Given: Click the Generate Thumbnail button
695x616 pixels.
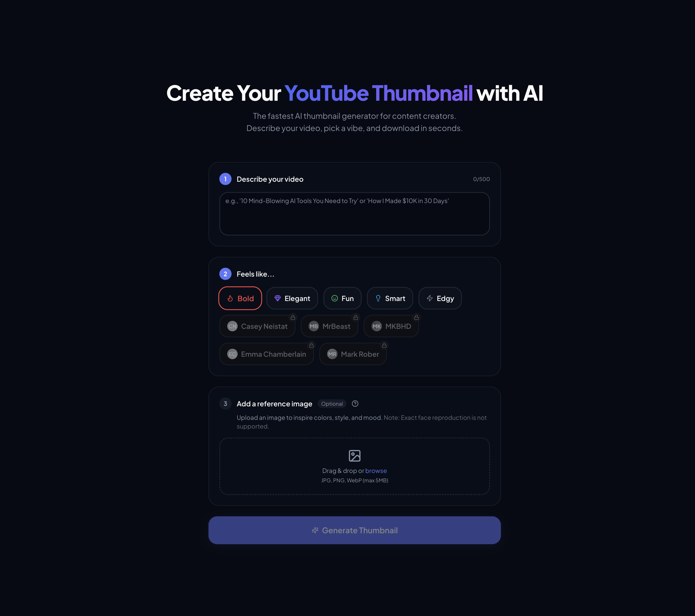Looking at the screenshot, I should click(354, 530).
